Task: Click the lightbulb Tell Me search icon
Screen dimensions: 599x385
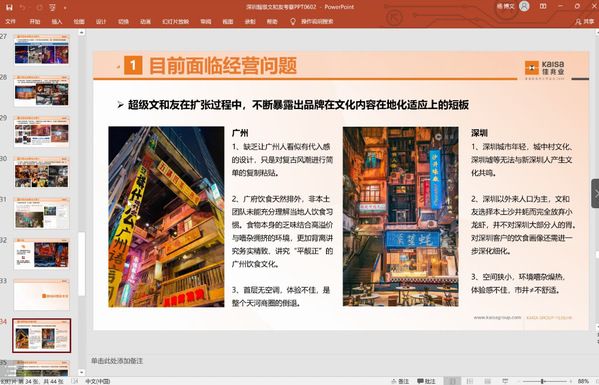Action: pos(293,21)
